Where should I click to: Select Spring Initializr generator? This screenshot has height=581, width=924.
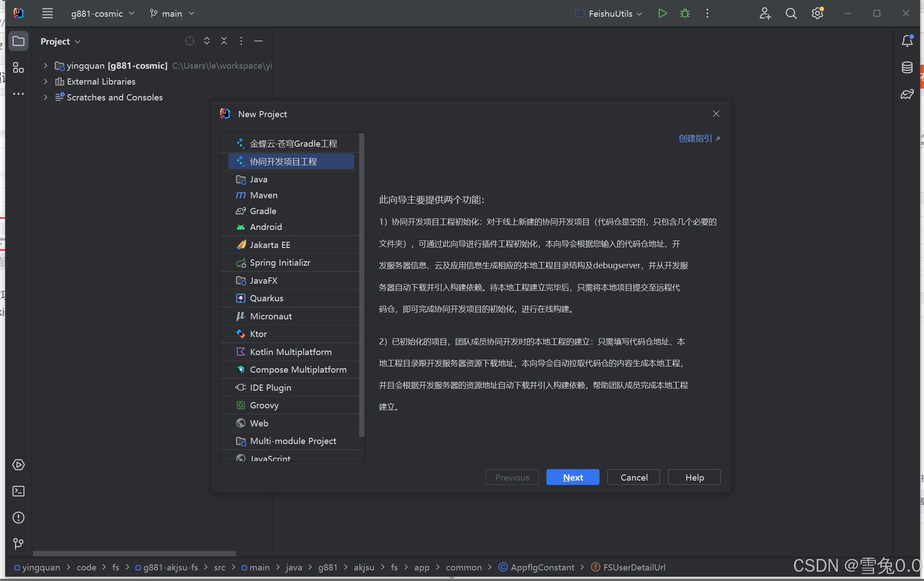click(x=291, y=263)
